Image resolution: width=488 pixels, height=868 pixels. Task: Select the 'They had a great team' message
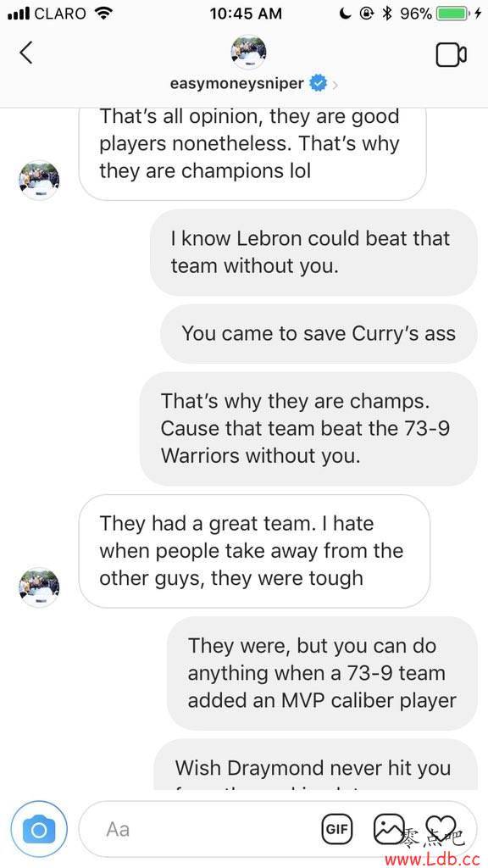[254, 551]
